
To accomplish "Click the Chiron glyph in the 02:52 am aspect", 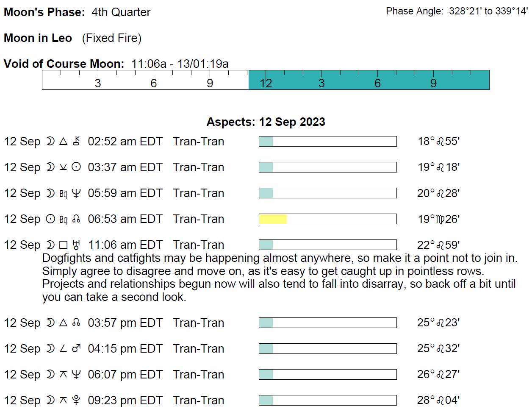I will tap(76, 141).
